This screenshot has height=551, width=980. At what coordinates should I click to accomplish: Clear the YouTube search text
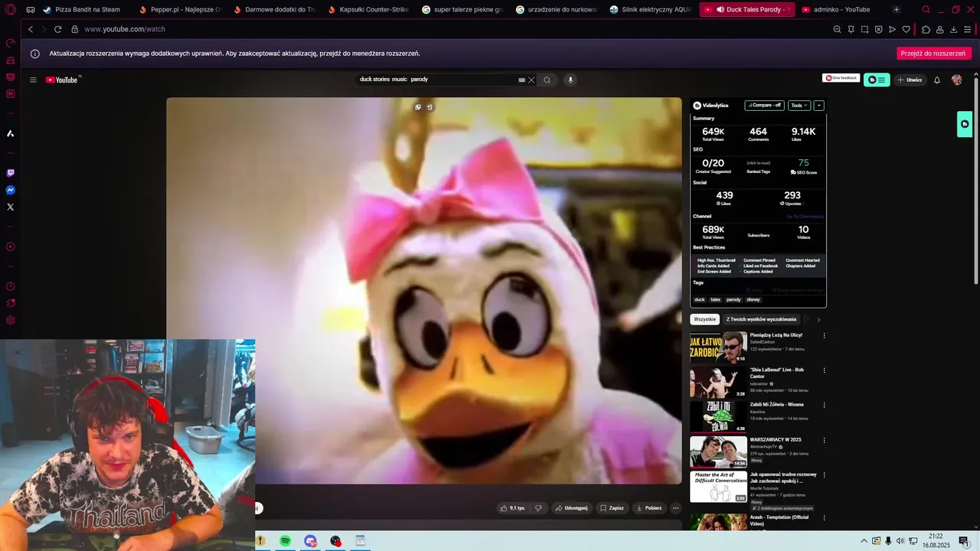pyautogui.click(x=531, y=80)
